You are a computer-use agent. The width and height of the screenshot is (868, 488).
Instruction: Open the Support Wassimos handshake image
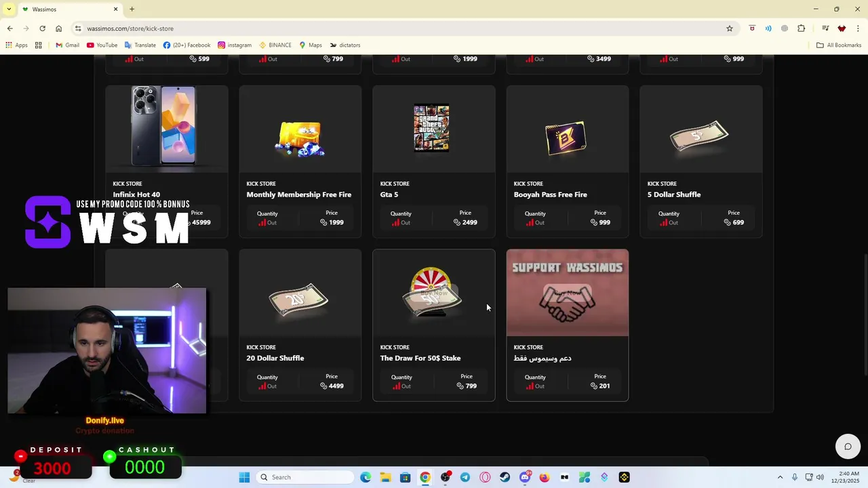[x=567, y=292]
